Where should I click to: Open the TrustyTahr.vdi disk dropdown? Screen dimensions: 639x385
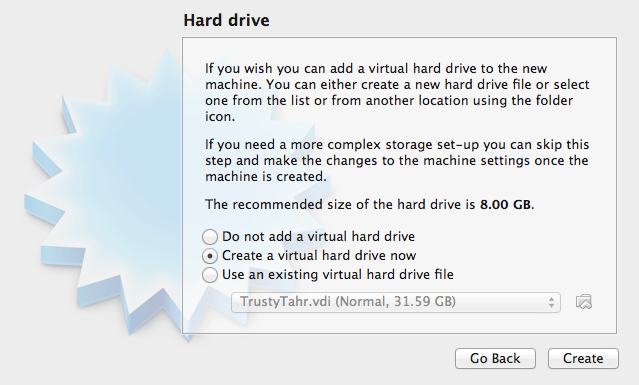tap(396, 302)
